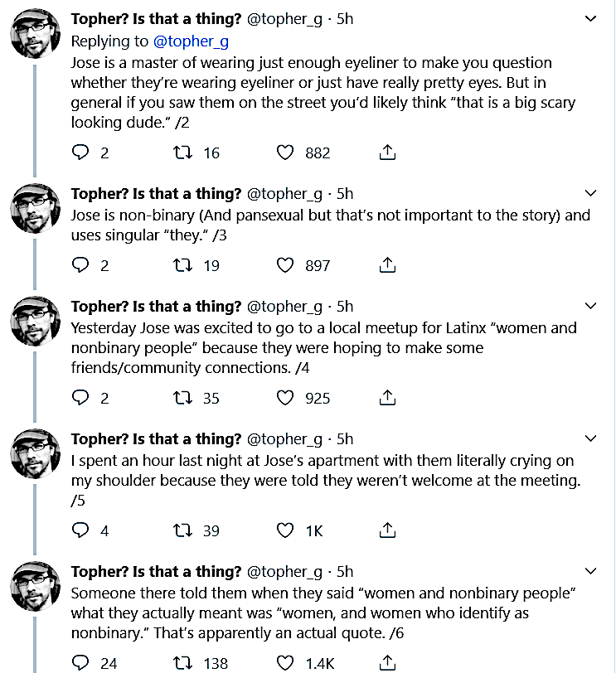Viewport: 616px width, 673px height.
Task: Like the tweet with 1.4K likes
Action: pyautogui.click(x=285, y=662)
